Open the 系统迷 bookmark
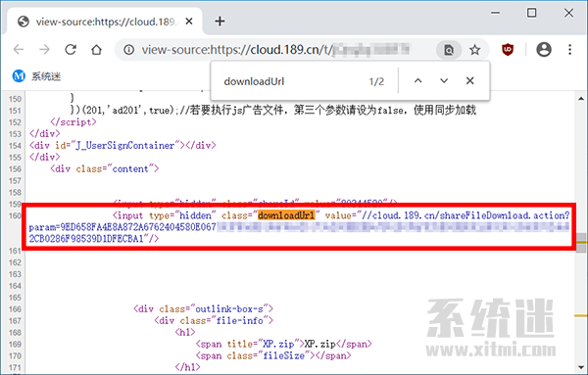Screen dimensions: 588x375 tap(37, 76)
